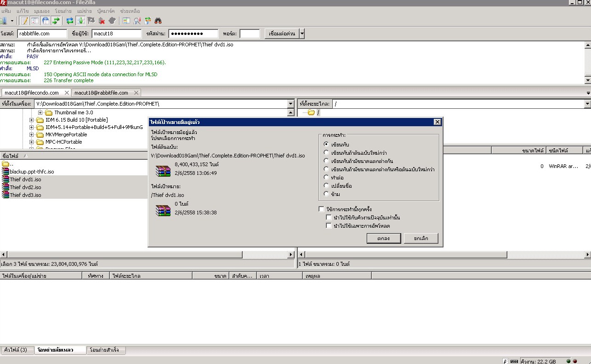This screenshot has height=364, width=591.
Task: Expand the MPC-HCPortable tree node
Action: tap(31, 142)
